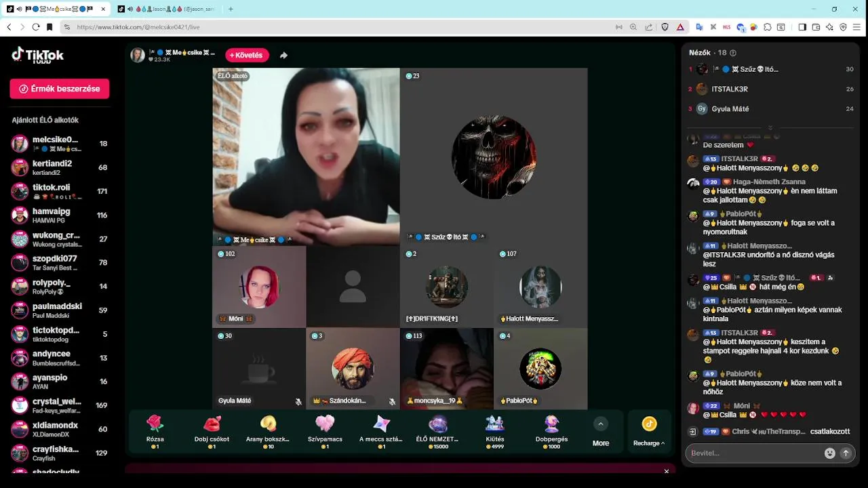Screen dimensions: 868x488
Task: Click the Sándokán guest tile
Action: pyautogui.click(x=353, y=369)
